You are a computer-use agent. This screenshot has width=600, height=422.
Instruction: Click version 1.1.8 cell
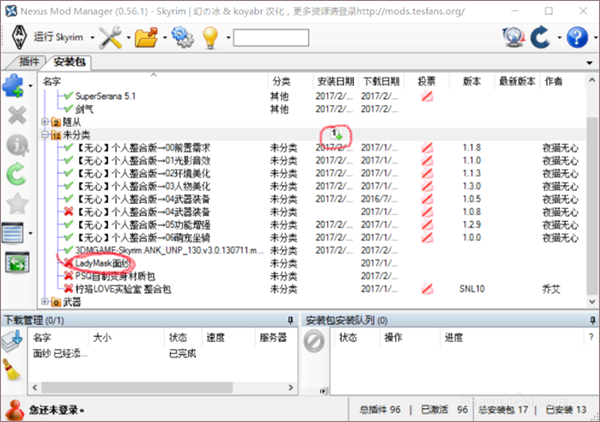[472, 147]
